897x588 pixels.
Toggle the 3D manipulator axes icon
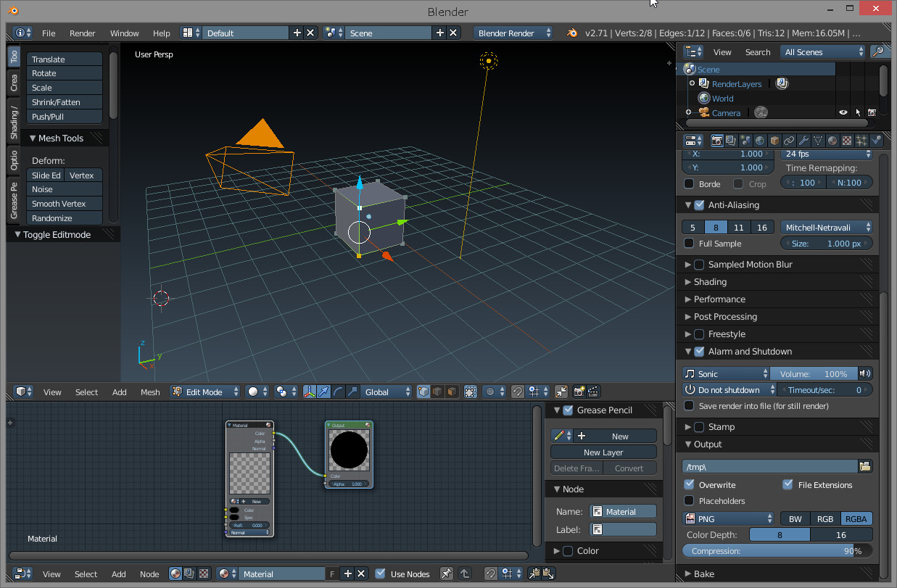click(310, 392)
